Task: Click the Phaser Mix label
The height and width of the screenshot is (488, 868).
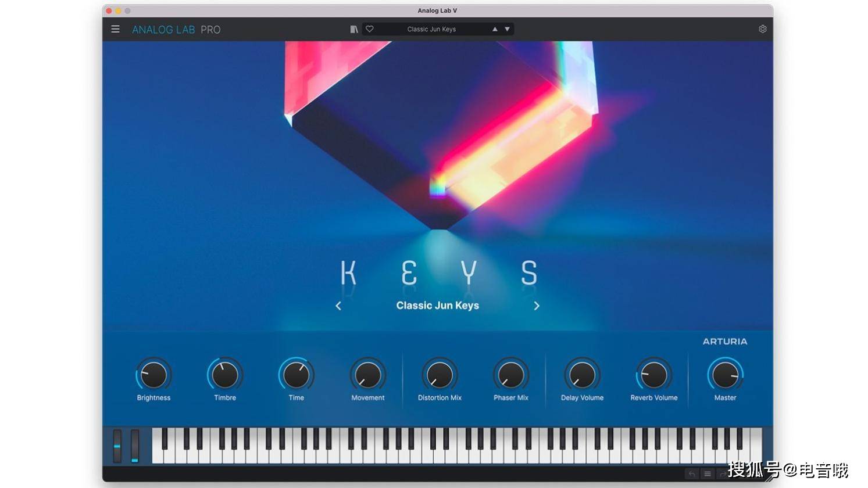Action: 511,398
